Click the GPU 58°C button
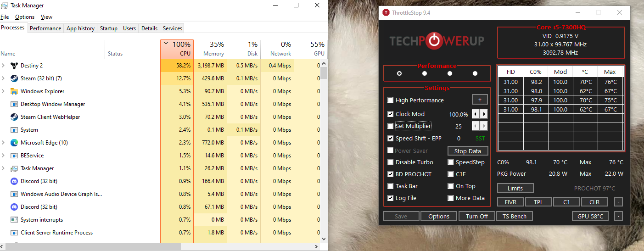The image size is (644, 251). click(590, 216)
